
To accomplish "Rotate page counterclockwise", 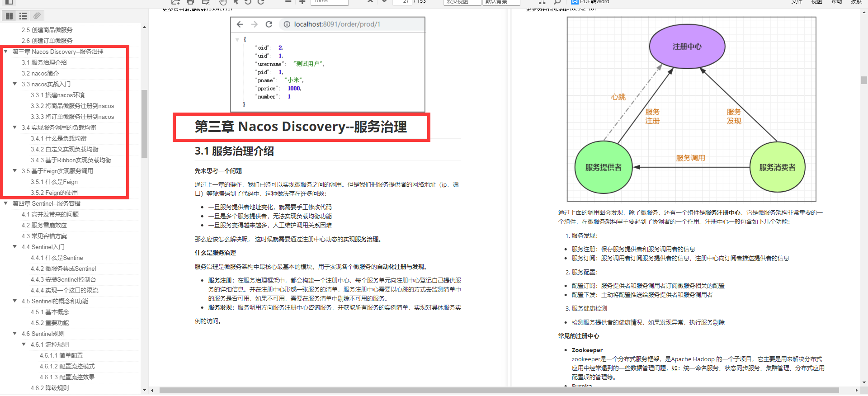I will click(x=248, y=2).
